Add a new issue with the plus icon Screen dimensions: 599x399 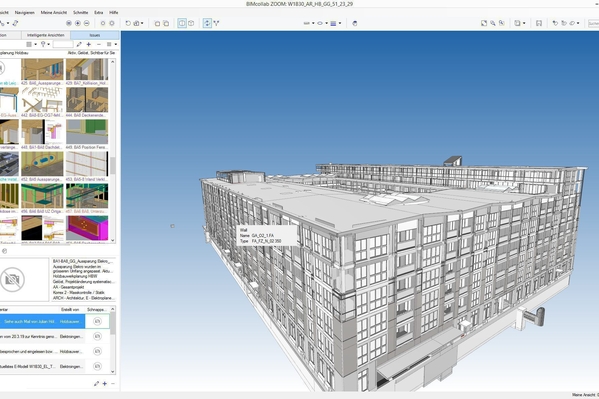tap(89, 44)
